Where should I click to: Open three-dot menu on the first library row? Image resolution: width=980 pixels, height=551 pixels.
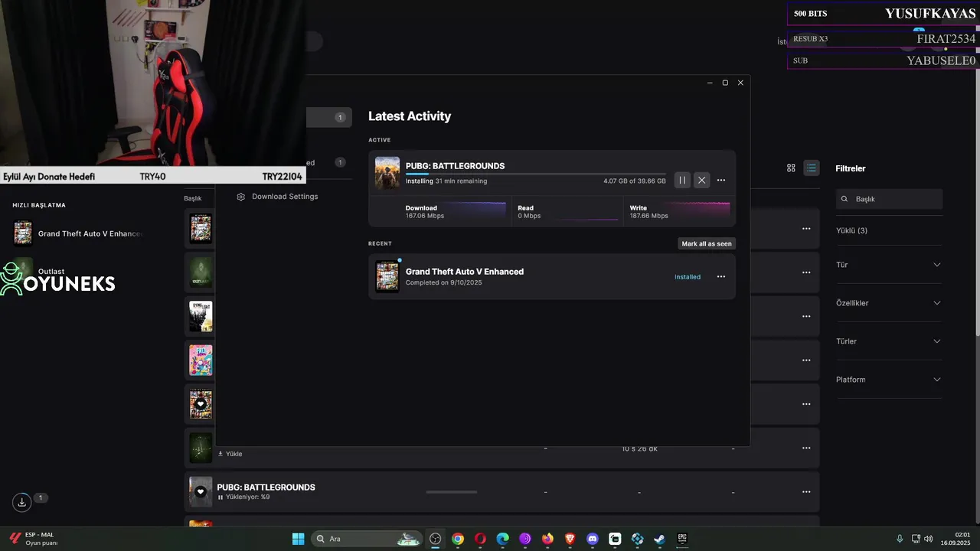click(x=806, y=228)
